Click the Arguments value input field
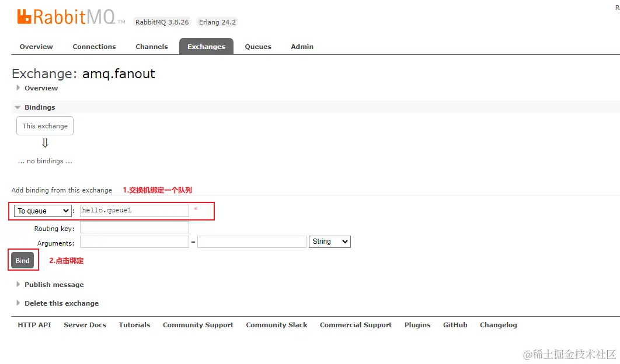This screenshot has width=620, height=364. 252,242
